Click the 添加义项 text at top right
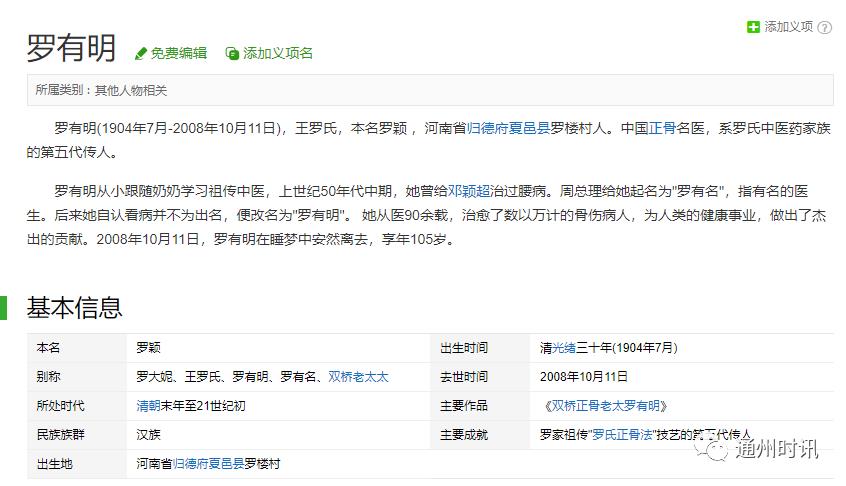This screenshot has width=846, height=486. (x=788, y=27)
